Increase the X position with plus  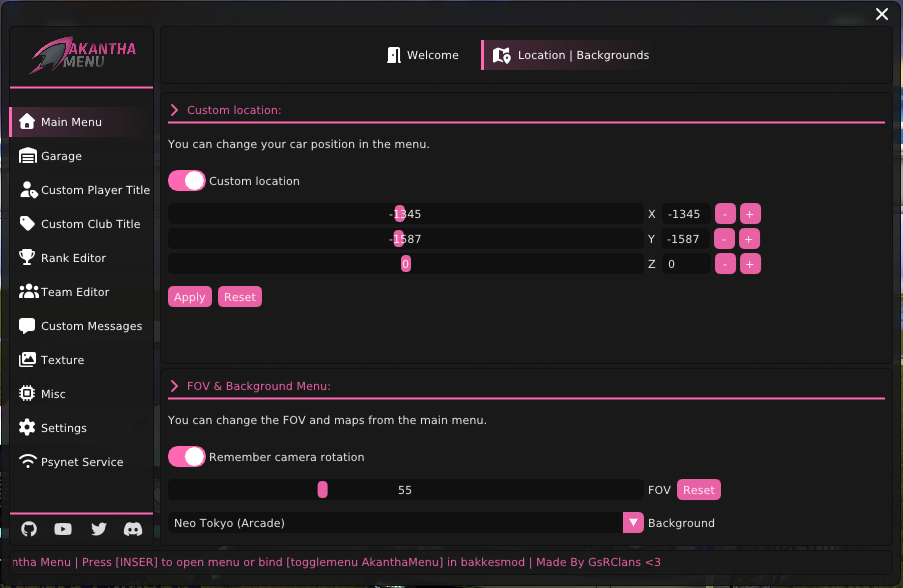click(x=750, y=213)
